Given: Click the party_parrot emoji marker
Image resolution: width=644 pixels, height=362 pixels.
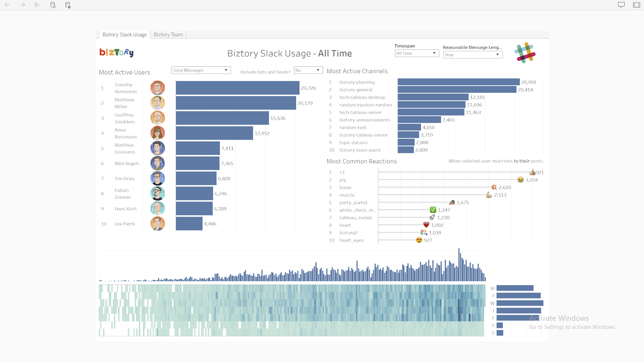Looking at the screenshot, I should pyautogui.click(x=452, y=202).
